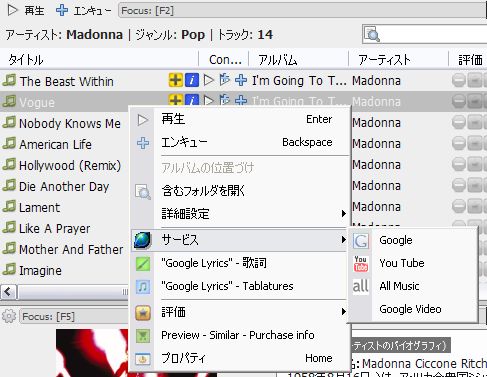
Task: Select All Music in the services submenu
Action: 413,286
